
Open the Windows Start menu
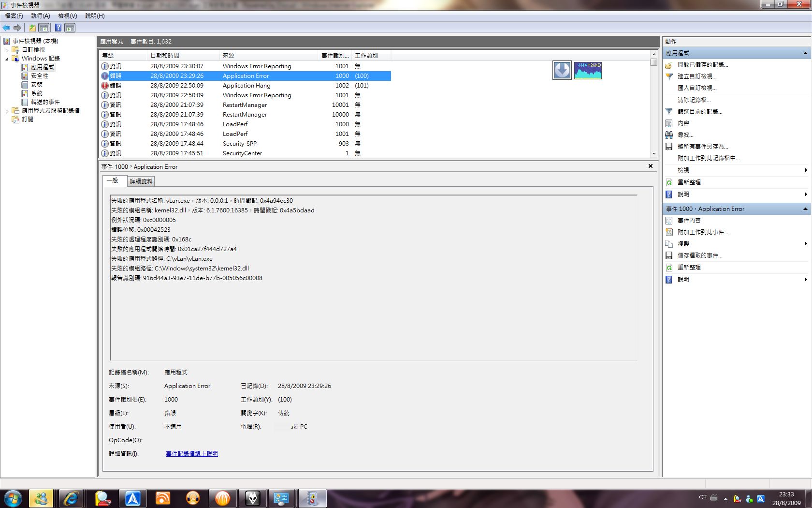pos(13,498)
